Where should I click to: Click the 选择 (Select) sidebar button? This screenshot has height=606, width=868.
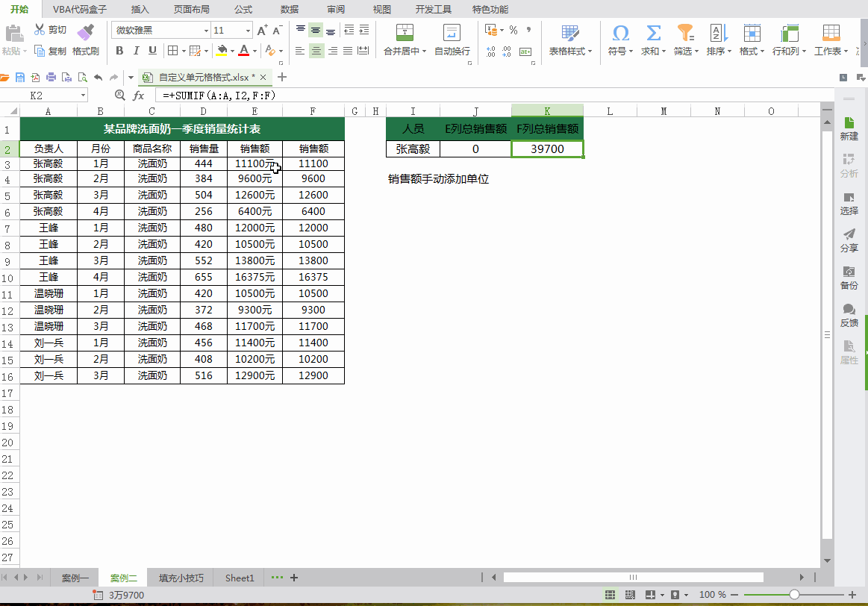tap(849, 204)
